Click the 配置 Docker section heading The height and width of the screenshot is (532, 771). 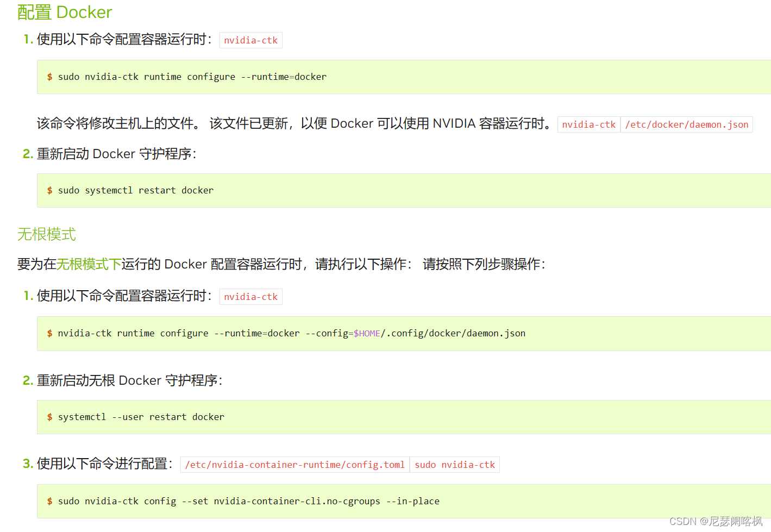(x=64, y=12)
